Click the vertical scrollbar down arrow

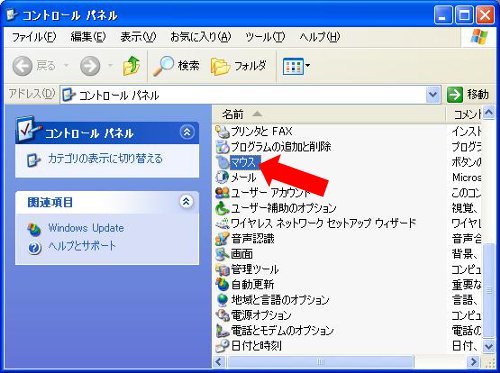(x=489, y=347)
